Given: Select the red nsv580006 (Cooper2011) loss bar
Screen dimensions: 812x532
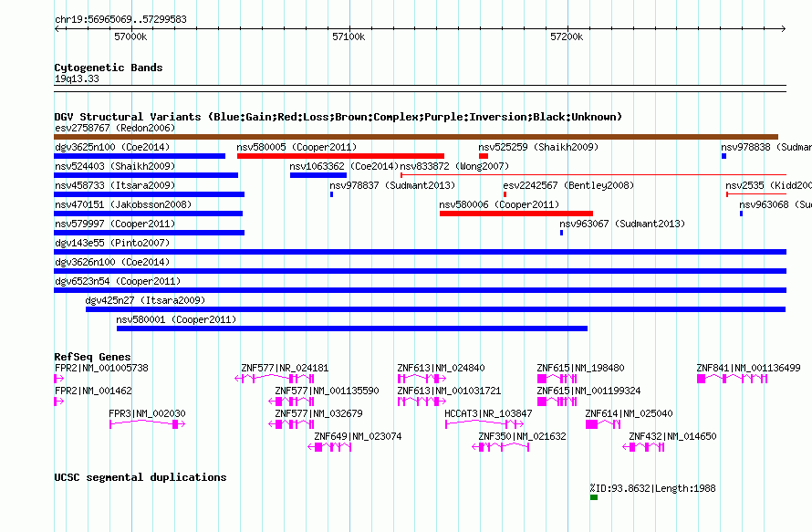Looking at the screenshot, I should point(516,214).
